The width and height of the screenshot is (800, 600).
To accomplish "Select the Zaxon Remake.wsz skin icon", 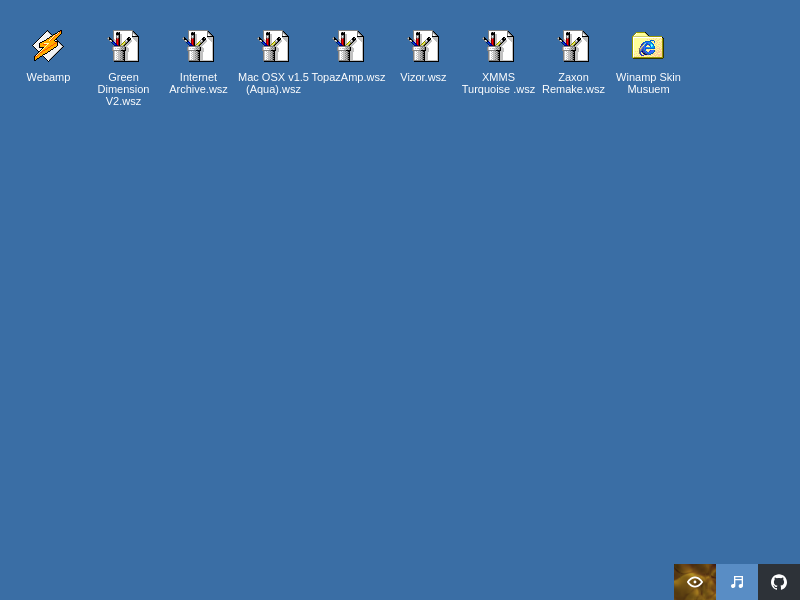I will tap(573, 46).
